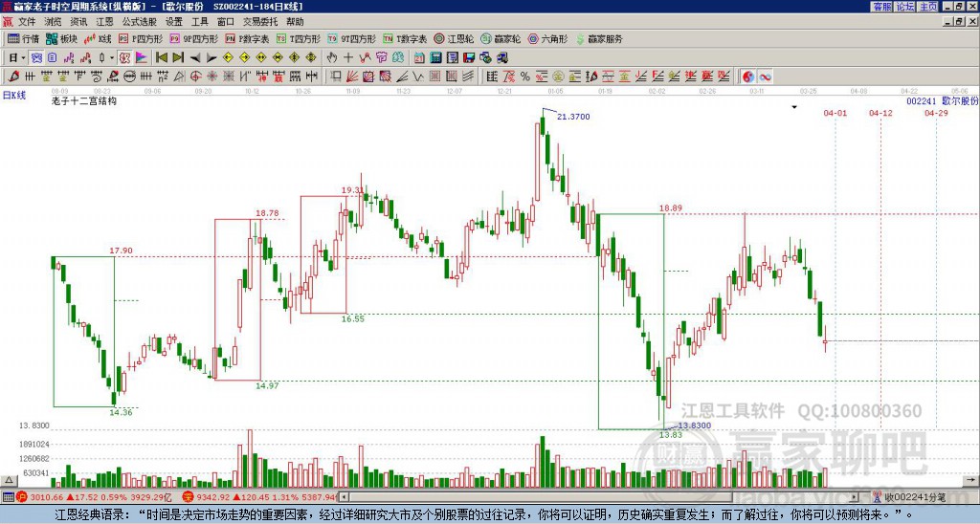980x524 pixels.
Task: Open the 行情 market quotes view
Action: pos(23,38)
